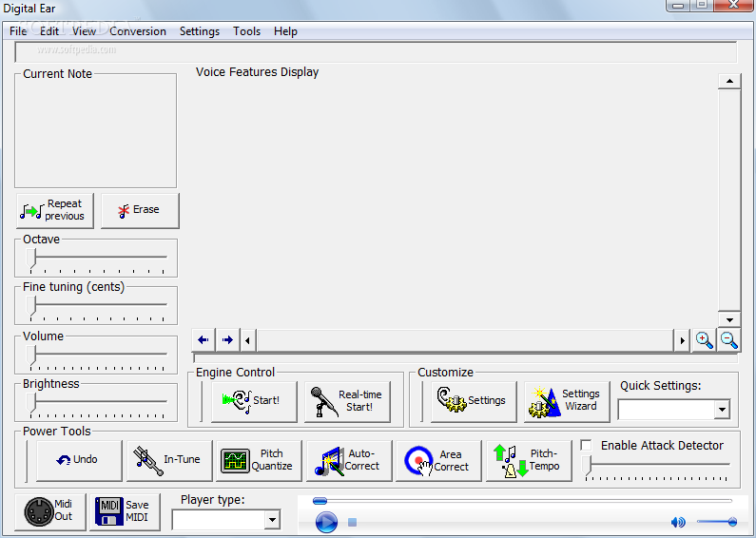Click the player Stop button

[x=352, y=522]
